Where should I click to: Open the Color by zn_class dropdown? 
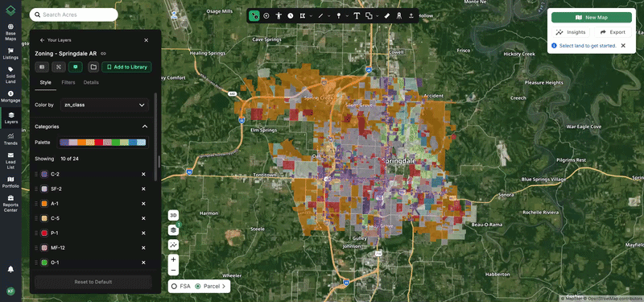pyautogui.click(x=105, y=105)
